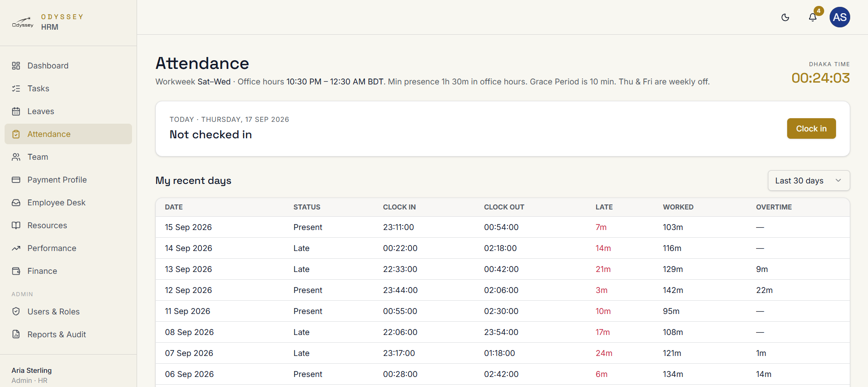Open Reports & Audit link
This screenshot has width=868, height=387.
[69, 335]
